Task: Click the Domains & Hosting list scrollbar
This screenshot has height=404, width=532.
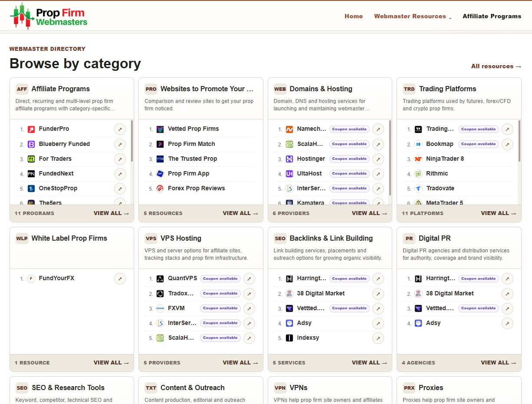Action: point(390,157)
